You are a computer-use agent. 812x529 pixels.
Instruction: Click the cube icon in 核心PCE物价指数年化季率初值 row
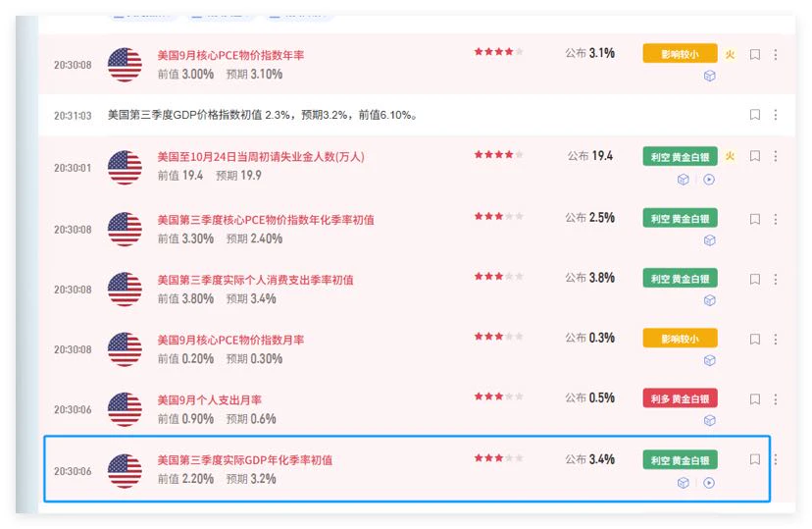pyautogui.click(x=709, y=240)
